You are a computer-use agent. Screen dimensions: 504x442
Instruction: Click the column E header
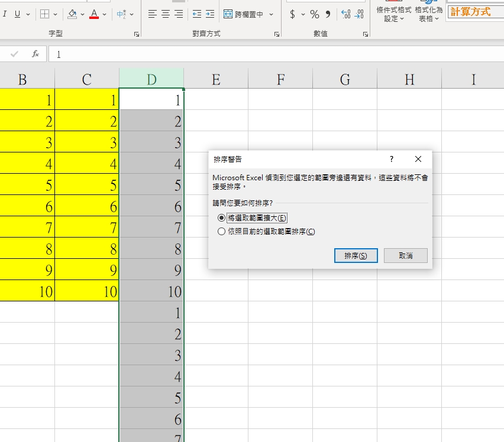pyautogui.click(x=216, y=79)
